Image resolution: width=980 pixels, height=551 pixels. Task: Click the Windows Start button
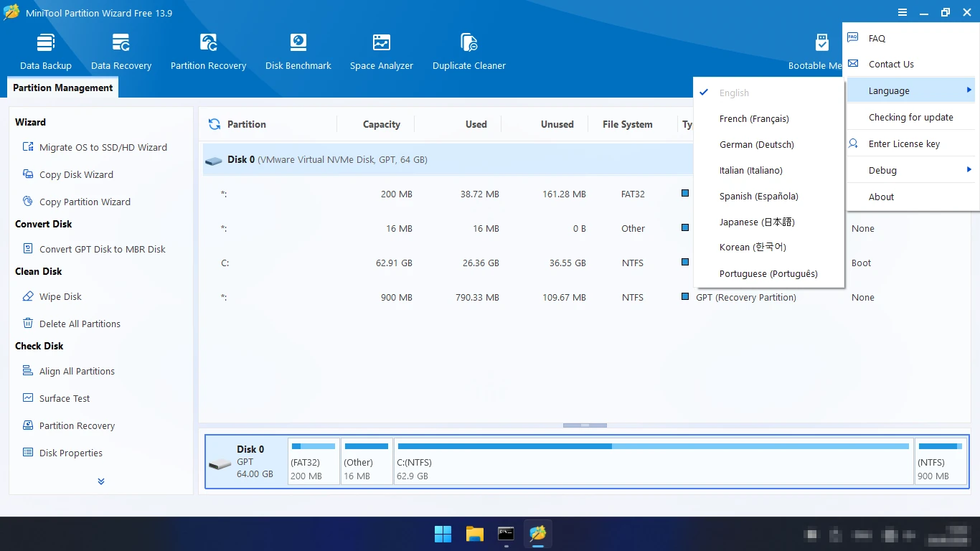tap(443, 534)
